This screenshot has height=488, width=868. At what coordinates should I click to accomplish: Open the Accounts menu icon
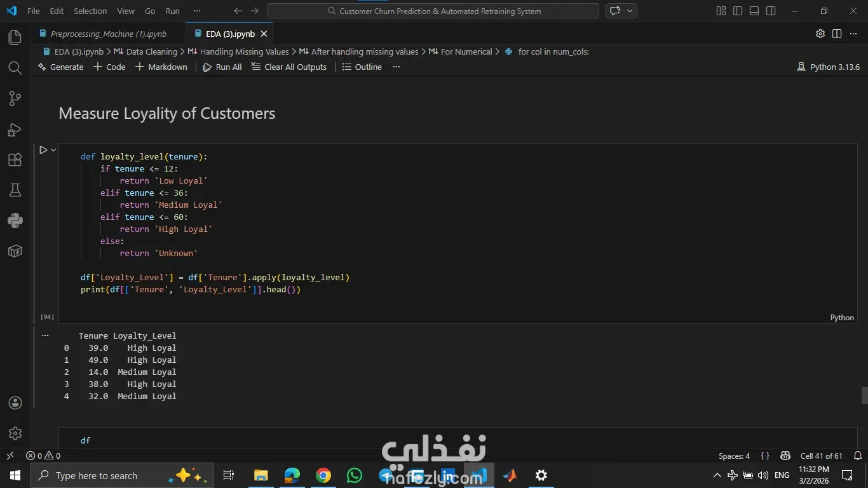[15, 403]
